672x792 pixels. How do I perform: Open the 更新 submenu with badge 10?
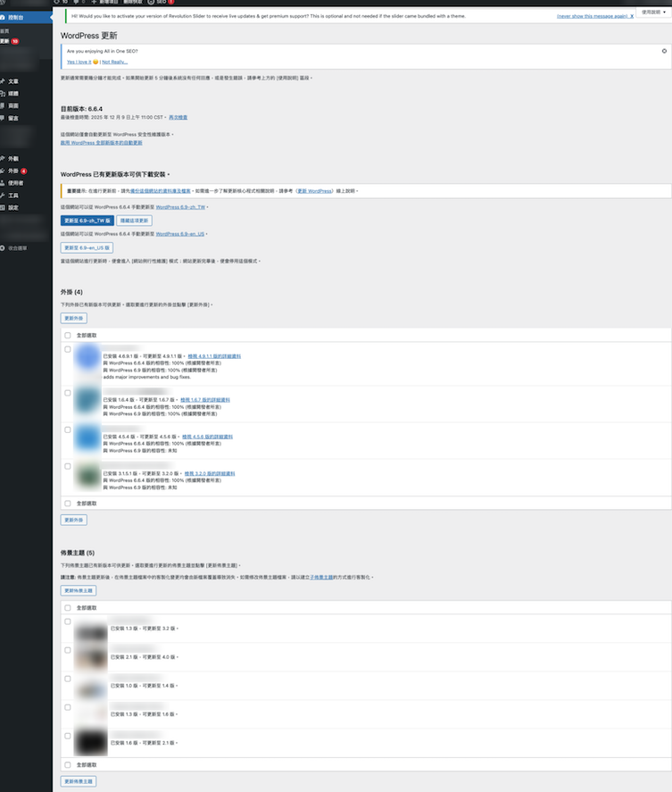[x=10, y=41]
